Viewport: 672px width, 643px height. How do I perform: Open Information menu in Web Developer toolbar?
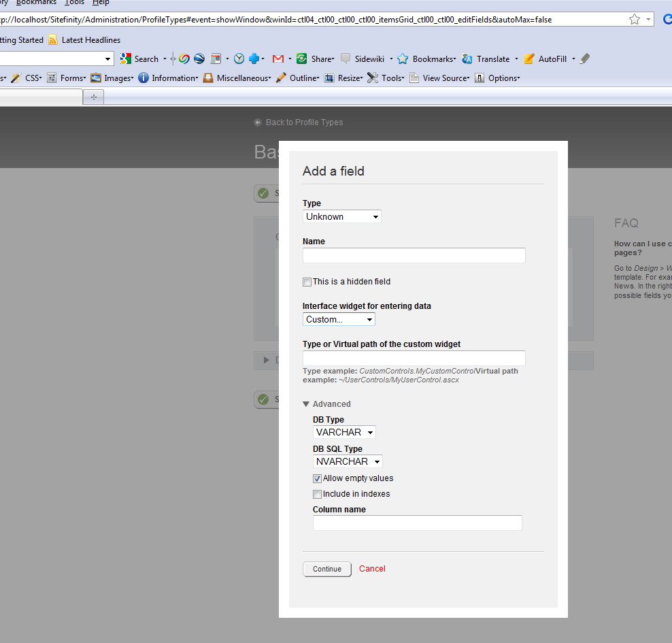pyautogui.click(x=169, y=78)
